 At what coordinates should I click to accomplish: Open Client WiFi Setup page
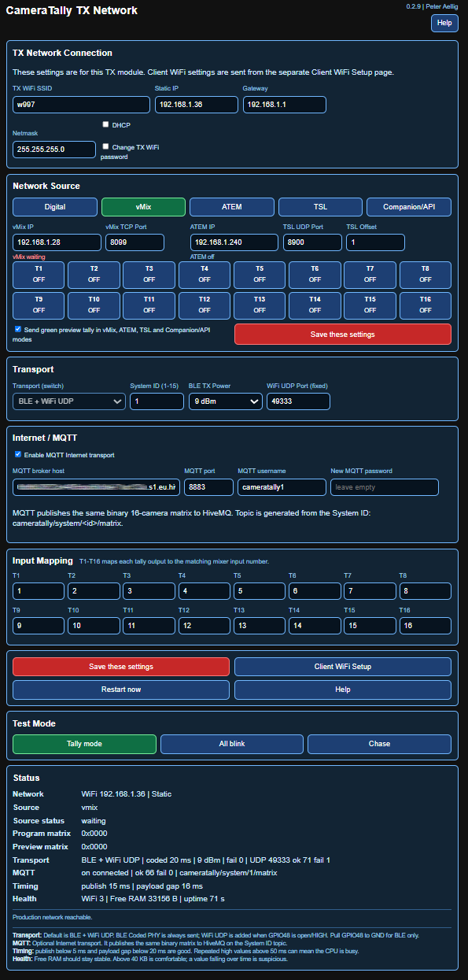(x=343, y=667)
